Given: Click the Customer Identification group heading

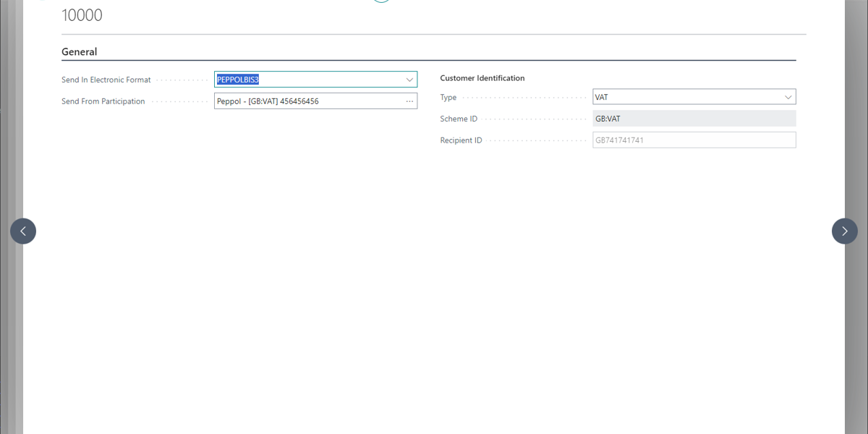Looking at the screenshot, I should (482, 78).
